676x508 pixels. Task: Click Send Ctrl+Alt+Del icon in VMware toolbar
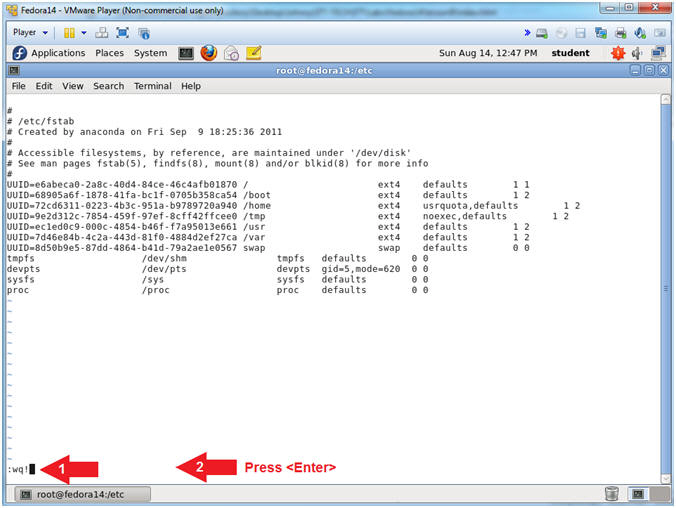coord(102,33)
